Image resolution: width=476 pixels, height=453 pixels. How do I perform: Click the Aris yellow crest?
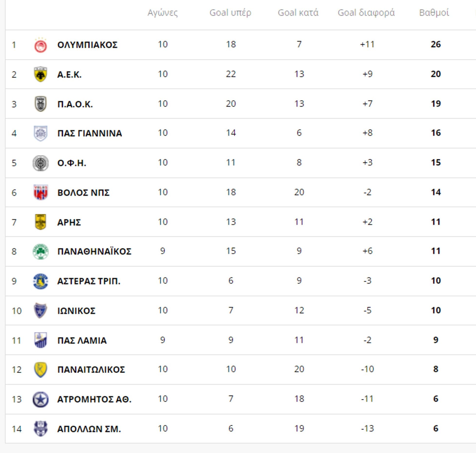[41, 222]
